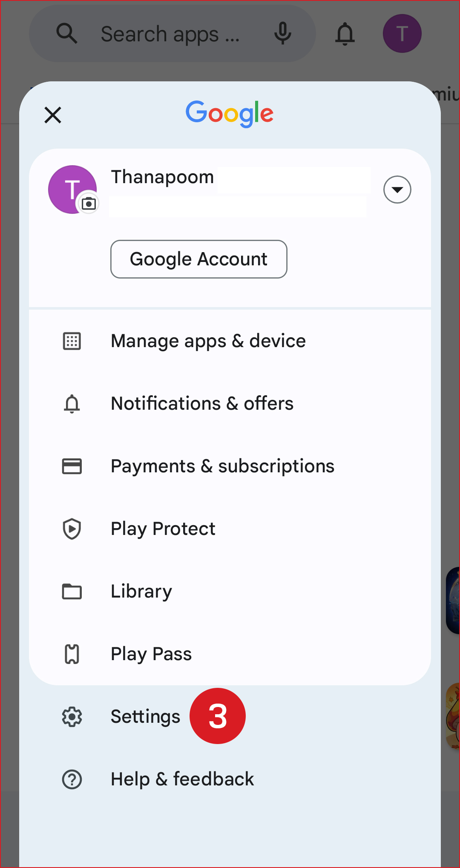Open Play Pass
This screenshot has height=868, width=460.
tap(151, 654)
